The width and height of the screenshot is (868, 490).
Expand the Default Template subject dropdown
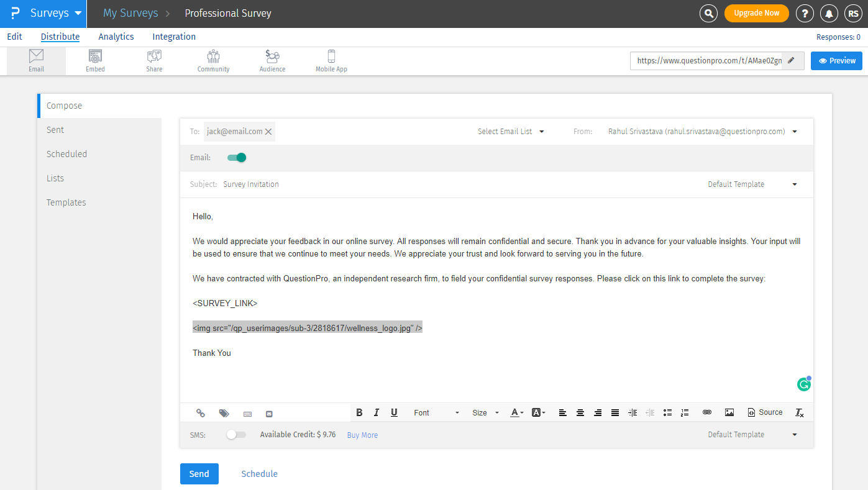coord(794,184)
